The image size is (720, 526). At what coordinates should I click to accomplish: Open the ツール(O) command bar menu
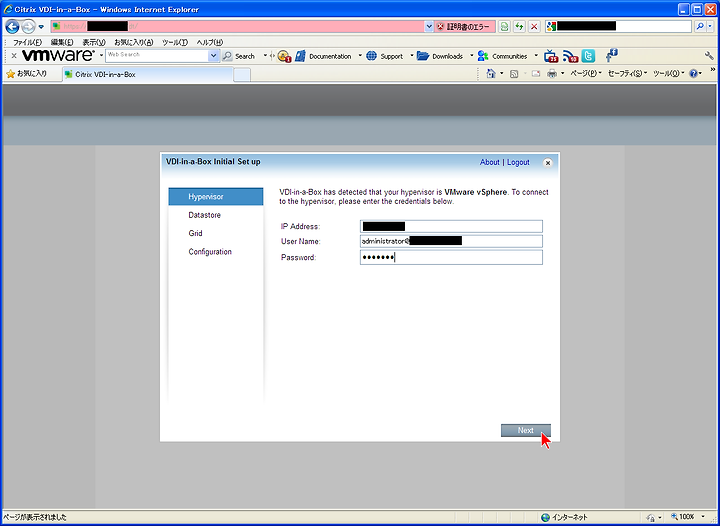pos(668,73)
